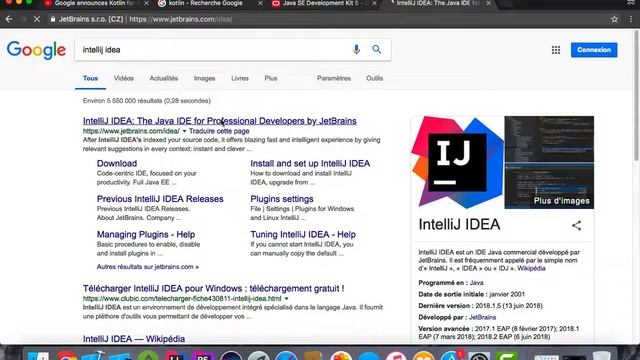Screen dimensions: 640x360
Task: Switch to the 'Livres' results tab
Action: tap(240, 78)
